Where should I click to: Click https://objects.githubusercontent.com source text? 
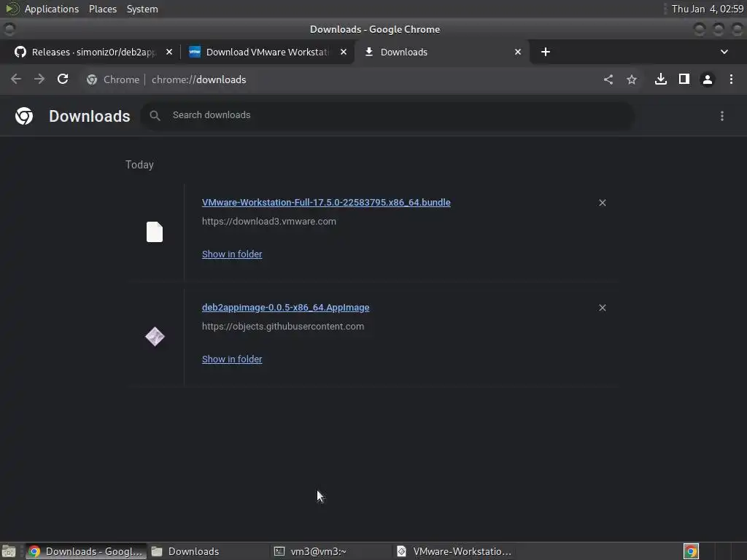tap(283, 326)
